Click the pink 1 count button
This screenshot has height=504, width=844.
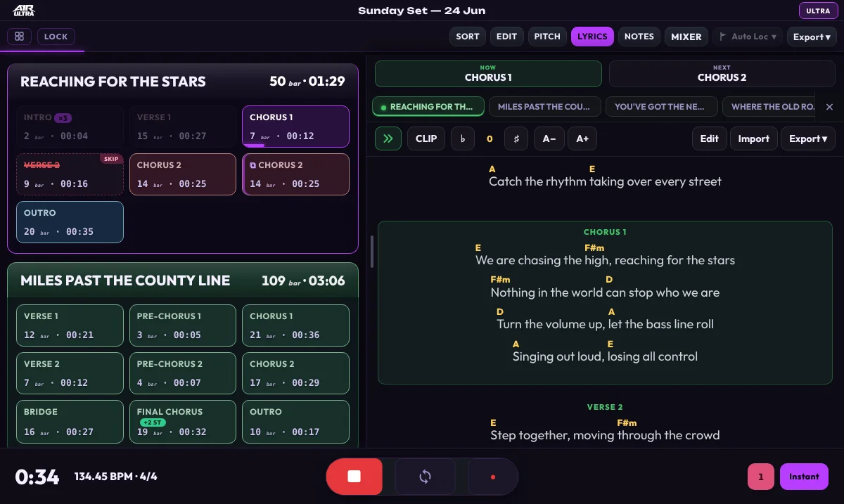761,477
